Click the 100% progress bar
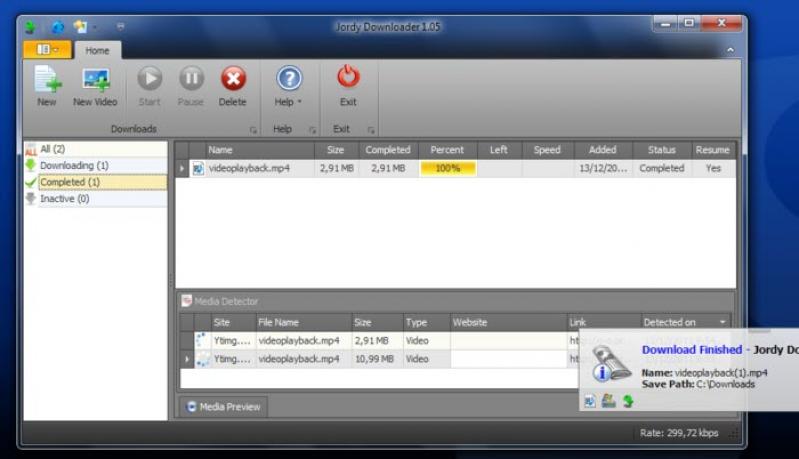 click(x=448, y=168)
